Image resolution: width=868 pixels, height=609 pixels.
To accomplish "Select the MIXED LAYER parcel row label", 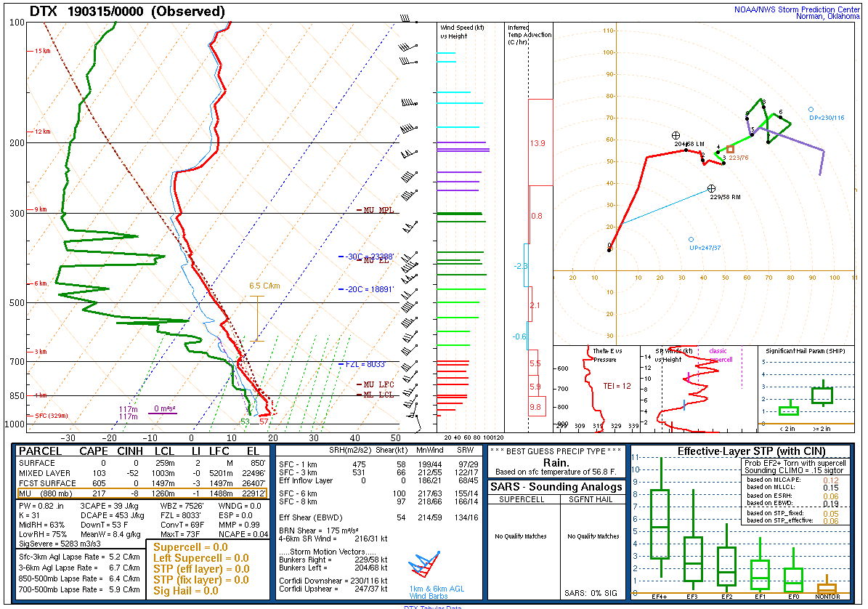I will pyautogui.click(x=44, y=473).
